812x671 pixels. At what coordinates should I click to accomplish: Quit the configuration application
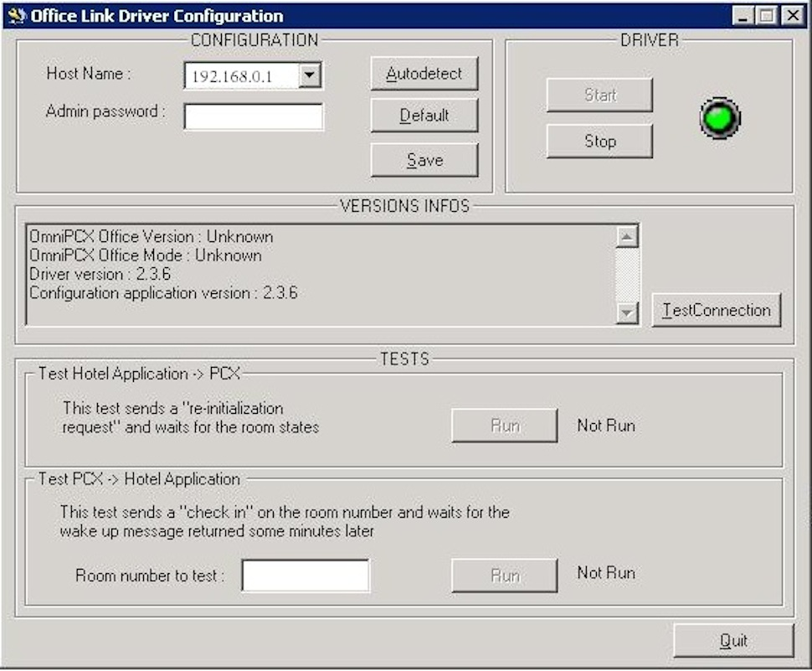[x=733, y=641]
